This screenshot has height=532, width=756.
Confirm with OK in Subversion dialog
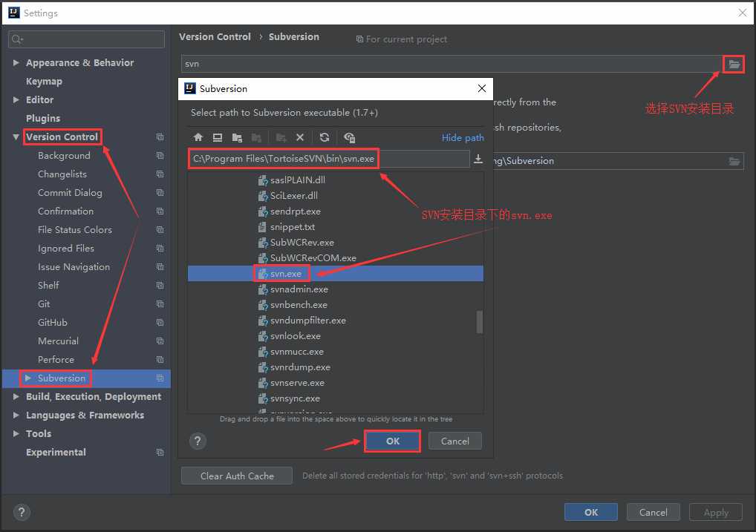pos(392,441)
